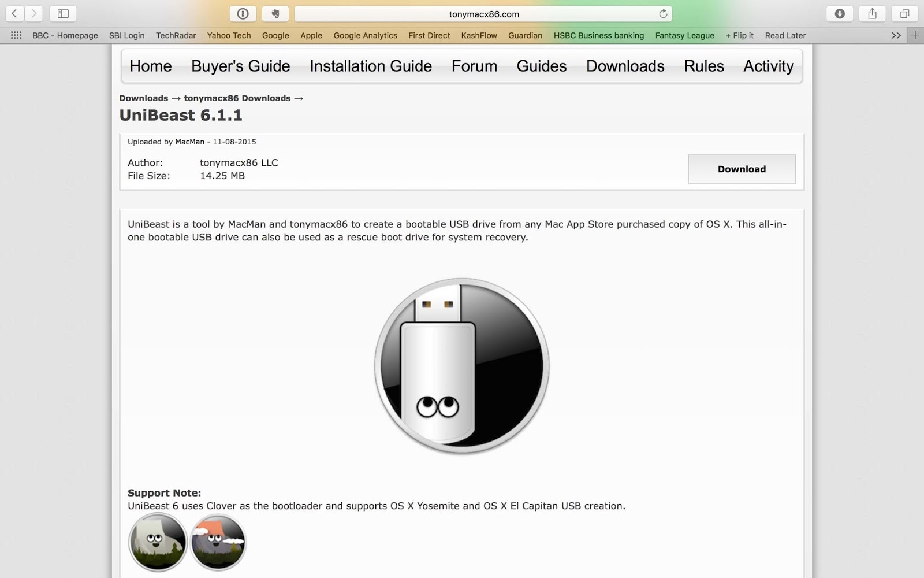This screenshot has height=578, width=924.
Task: Open the Apple bookmark
Action: [x=311, y=35]
